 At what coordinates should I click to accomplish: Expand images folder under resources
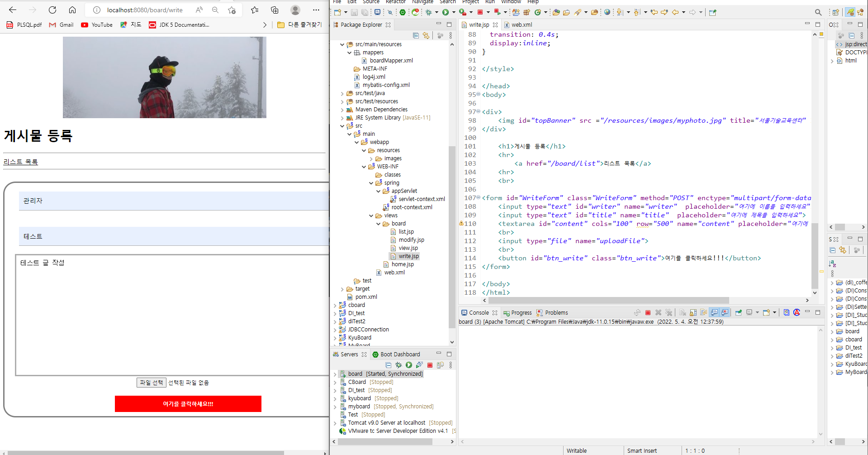(x=371, y=158)
